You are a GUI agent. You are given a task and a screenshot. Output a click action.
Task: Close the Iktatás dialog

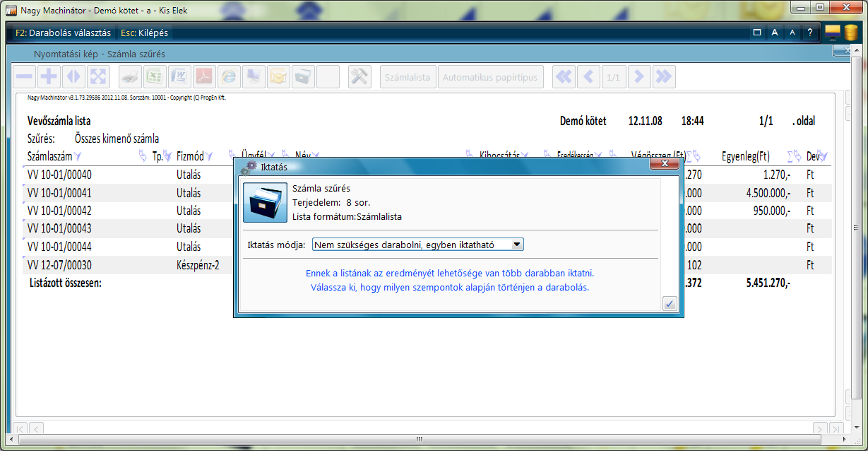click(x=665, y=165)
